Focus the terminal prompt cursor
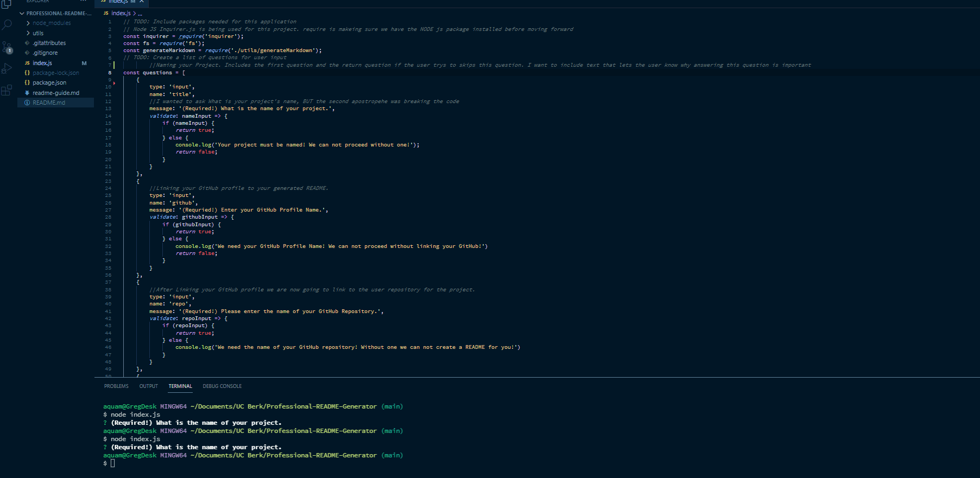 click(x=113, y=463)
